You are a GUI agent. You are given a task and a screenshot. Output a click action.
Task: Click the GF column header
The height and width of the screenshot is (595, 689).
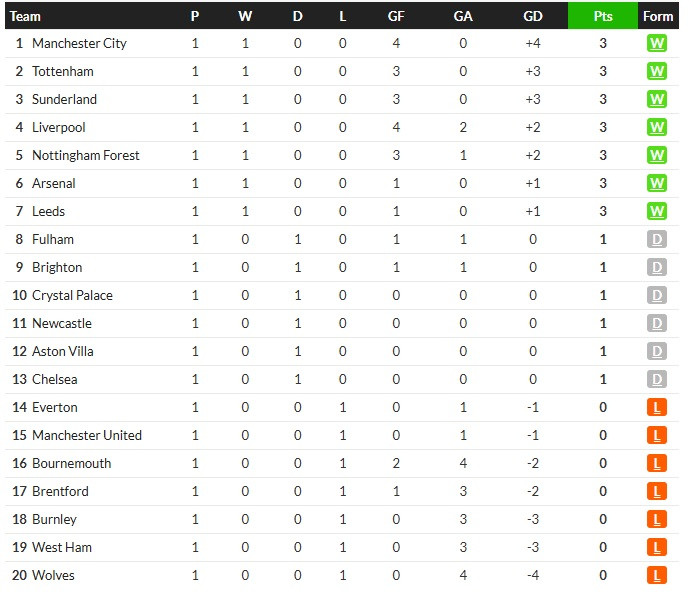[395, 16]
